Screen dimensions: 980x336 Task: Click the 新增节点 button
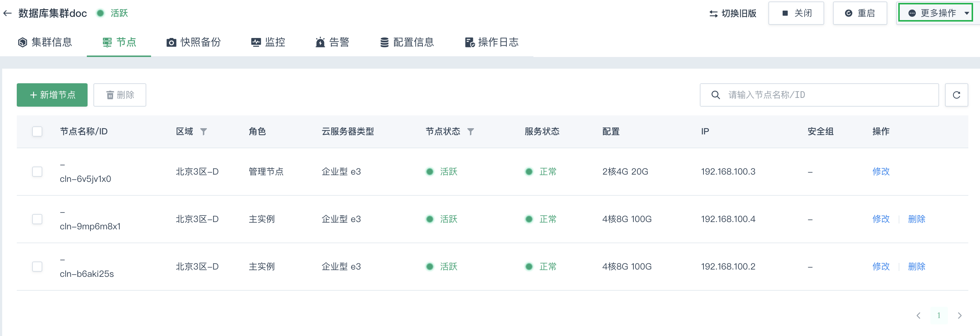pyautogui.click(x=52, y=95)
